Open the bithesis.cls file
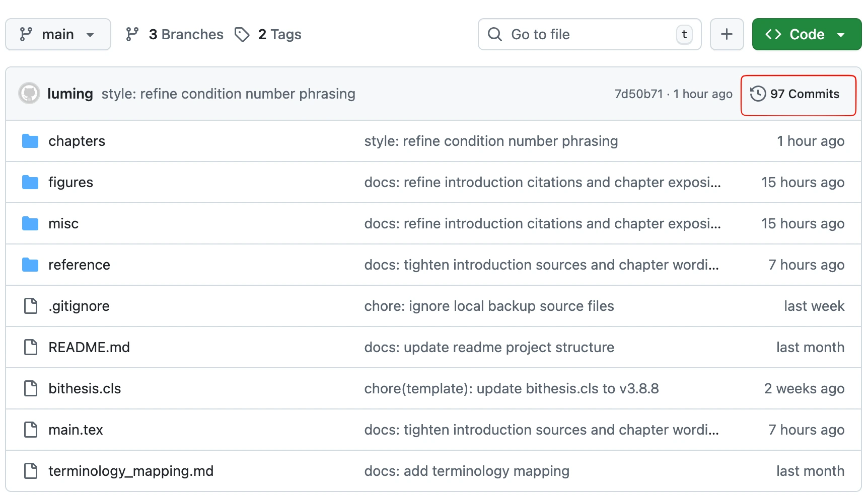This screenshot has width=868, height=498. pyautogui.click(x=85, y=388)
